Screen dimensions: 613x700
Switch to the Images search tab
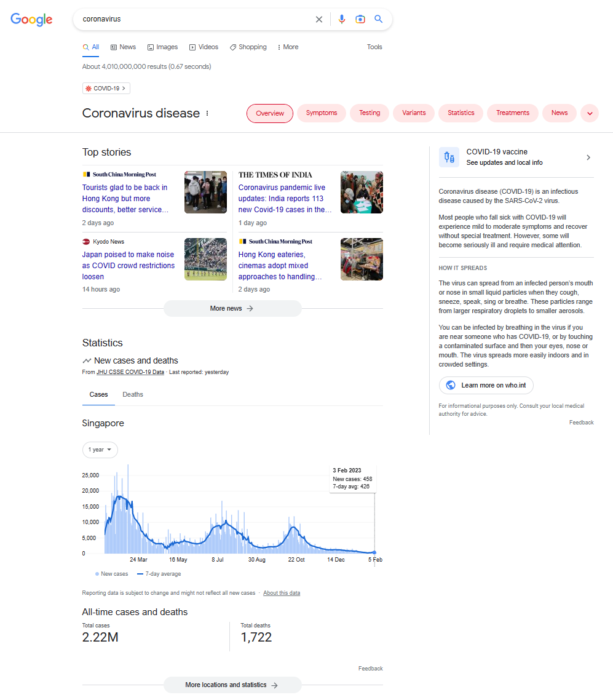(x=162, y=47)
